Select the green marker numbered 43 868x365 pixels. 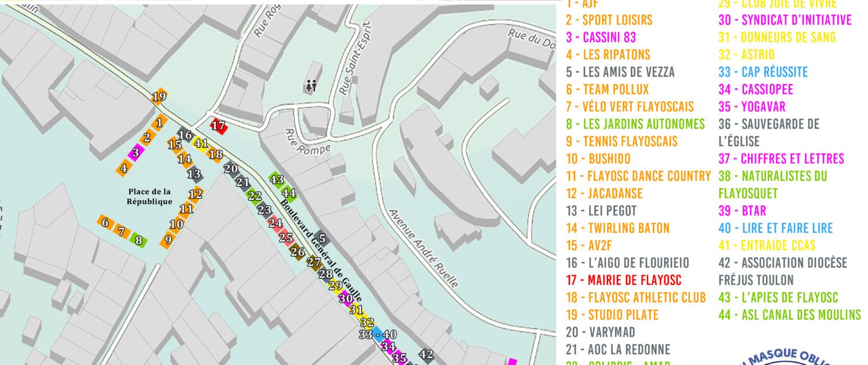pos(277,180)
